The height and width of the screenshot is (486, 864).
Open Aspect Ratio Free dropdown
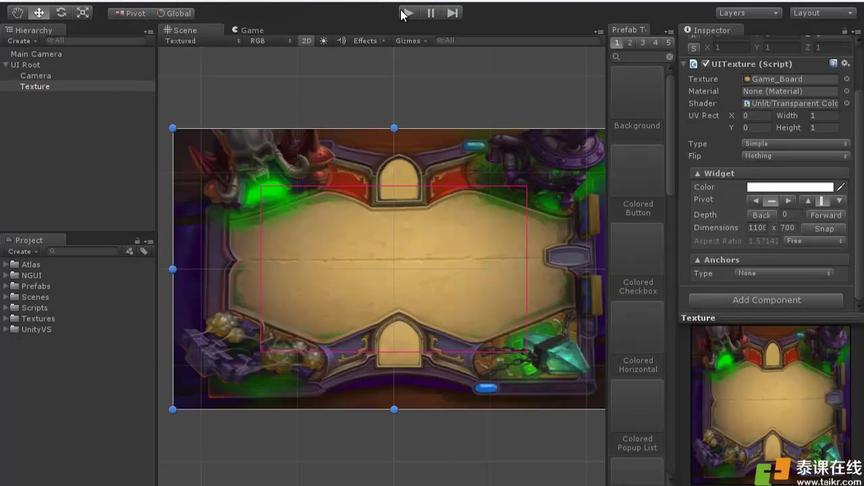(814, 241)
